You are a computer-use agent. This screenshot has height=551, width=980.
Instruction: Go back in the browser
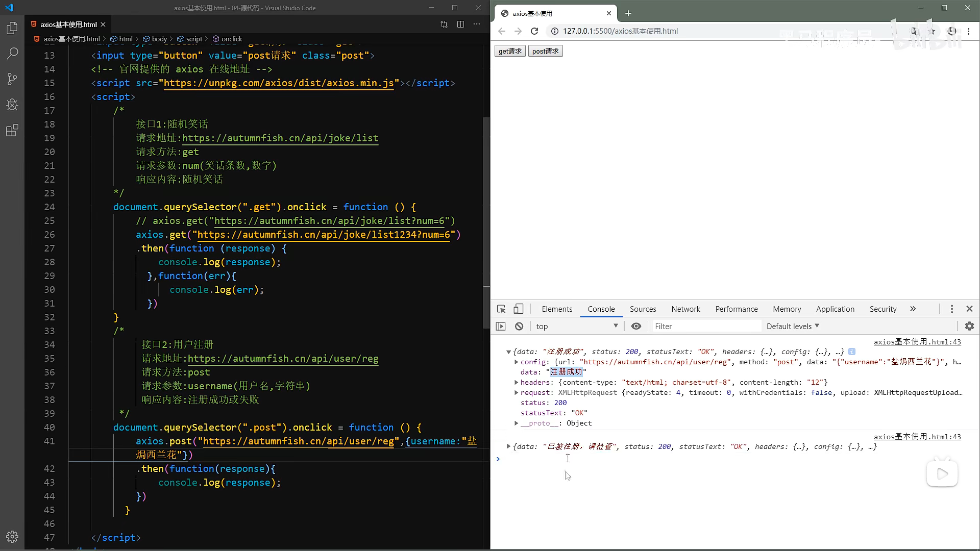tap(502, 31)
